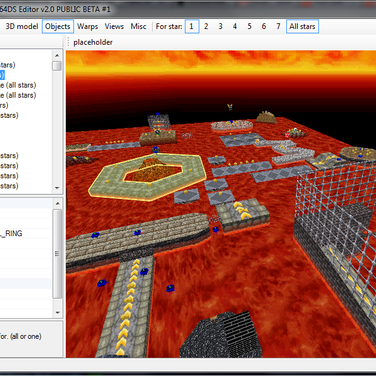Select star 5 in the For star row
The image size is (376, 376).
249,26
